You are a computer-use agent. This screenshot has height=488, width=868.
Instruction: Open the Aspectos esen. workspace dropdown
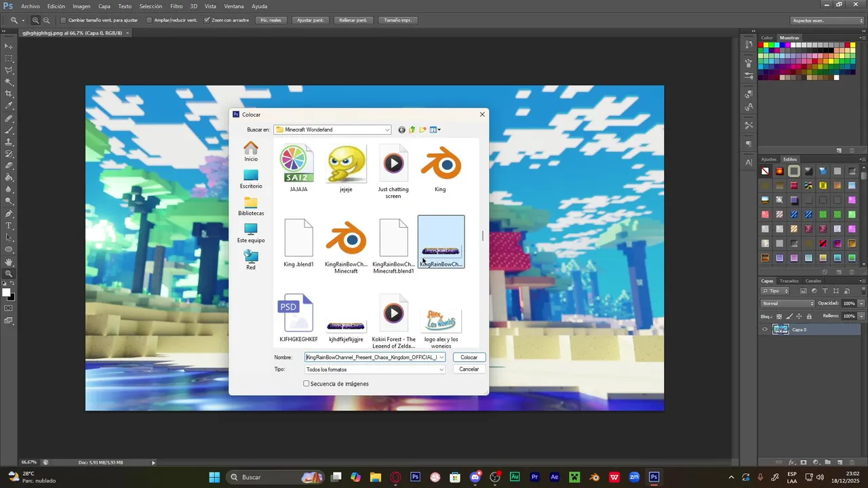click(x=827, y=20)
